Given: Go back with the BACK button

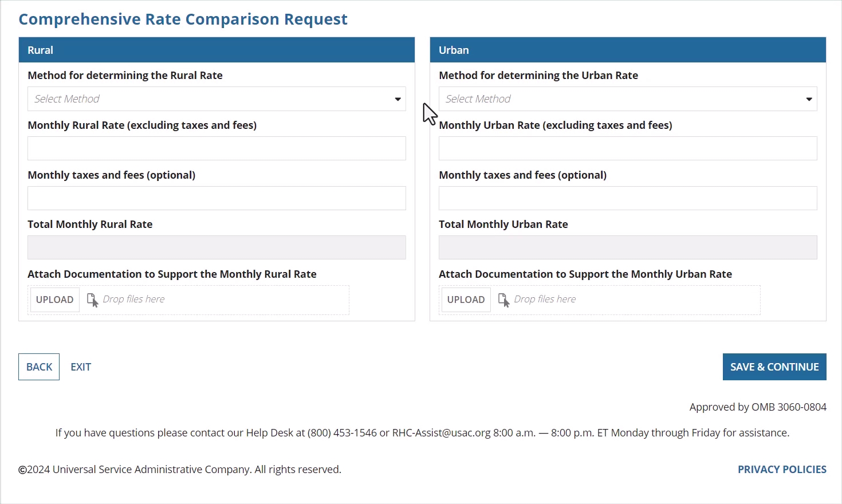Looking at the screenshot, I should tap(39, 367).
